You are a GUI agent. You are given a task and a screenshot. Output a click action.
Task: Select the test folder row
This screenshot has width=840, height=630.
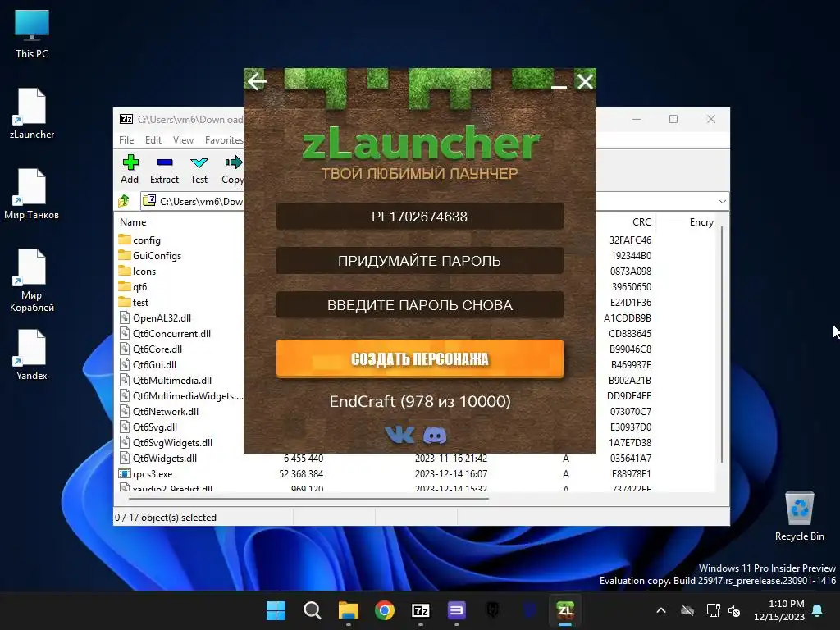[x=140, y=302]
